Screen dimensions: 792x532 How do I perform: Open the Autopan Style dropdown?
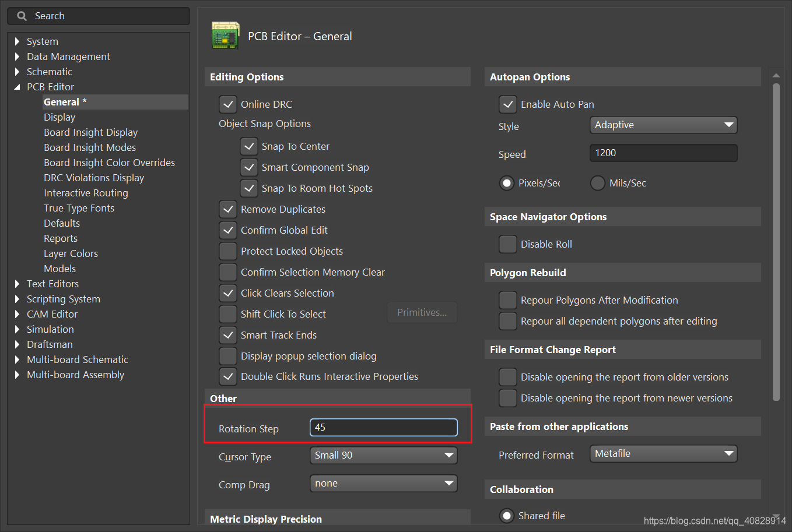pyautogui.click(x=663, y=125)
